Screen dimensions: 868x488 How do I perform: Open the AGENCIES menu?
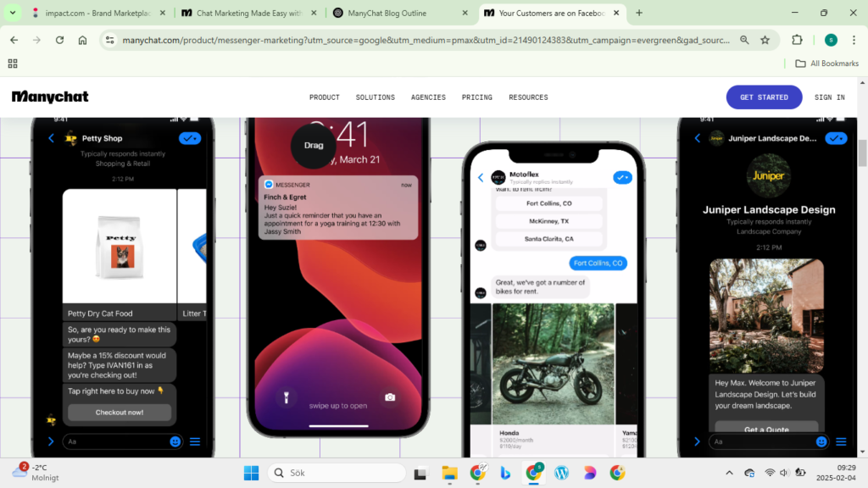coord(428,97)
